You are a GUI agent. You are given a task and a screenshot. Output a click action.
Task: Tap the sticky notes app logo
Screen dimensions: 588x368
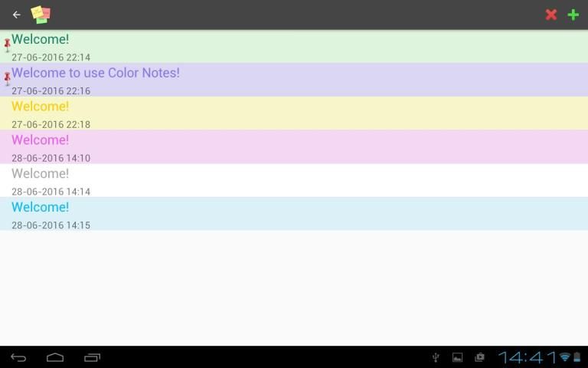coord(41,15)
